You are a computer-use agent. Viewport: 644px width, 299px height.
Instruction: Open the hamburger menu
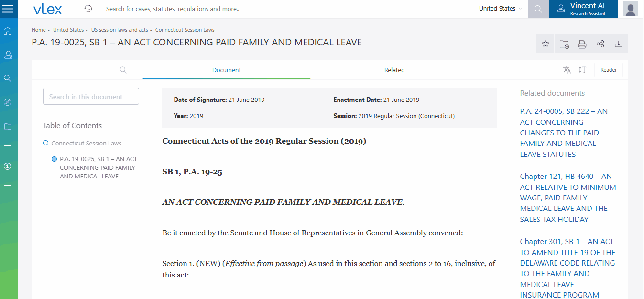(8, 9)
